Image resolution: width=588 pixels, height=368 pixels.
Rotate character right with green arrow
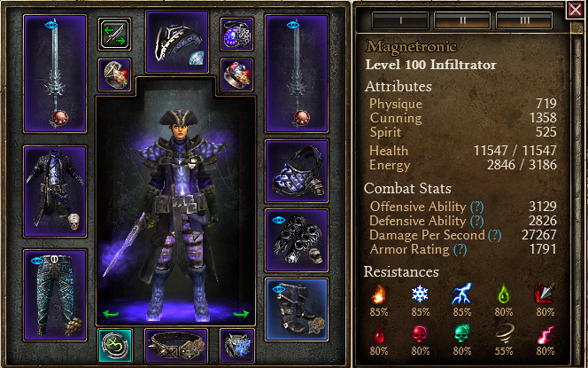pos(241,314)
